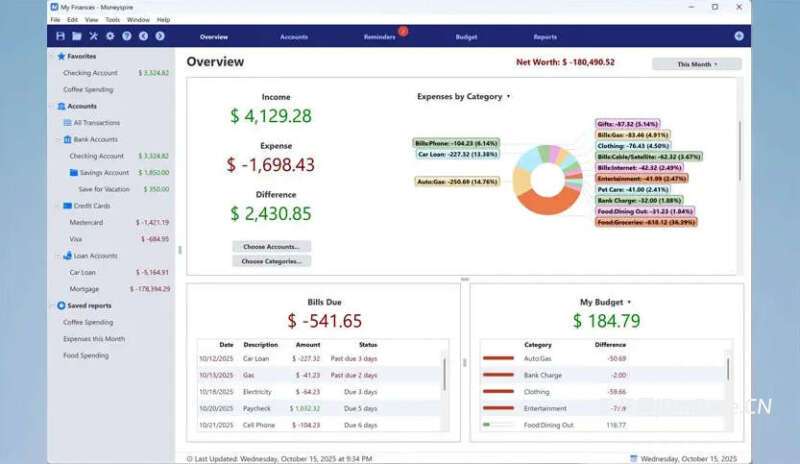The width and height of the screenshot is (800, 464).
Task: Open the My Budget dropdown
Action: coord(605,302)
